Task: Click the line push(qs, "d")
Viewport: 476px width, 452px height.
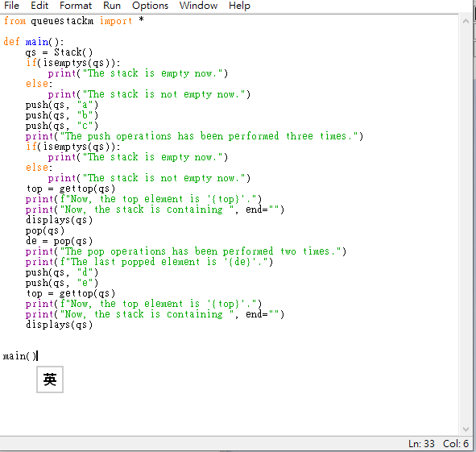Action: coord(62,272)
